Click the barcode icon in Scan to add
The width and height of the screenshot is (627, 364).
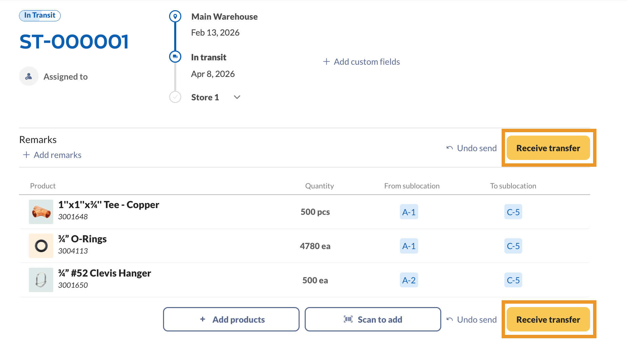(348, 319)
